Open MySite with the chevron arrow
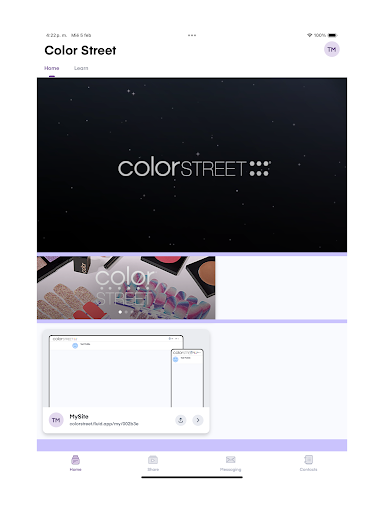The height and width of the screenshot is (512, 384). click(x=198, y=420)
